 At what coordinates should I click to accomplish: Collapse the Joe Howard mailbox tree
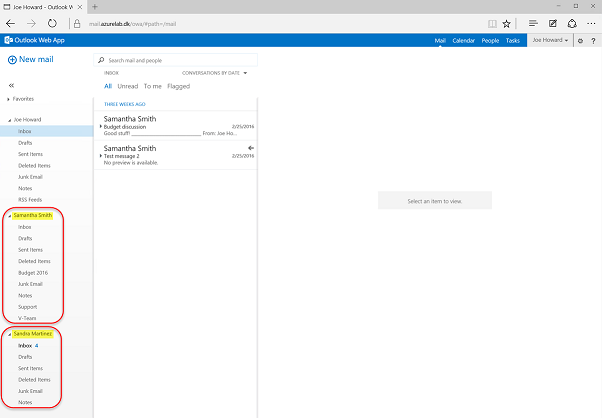click(9, 120)
